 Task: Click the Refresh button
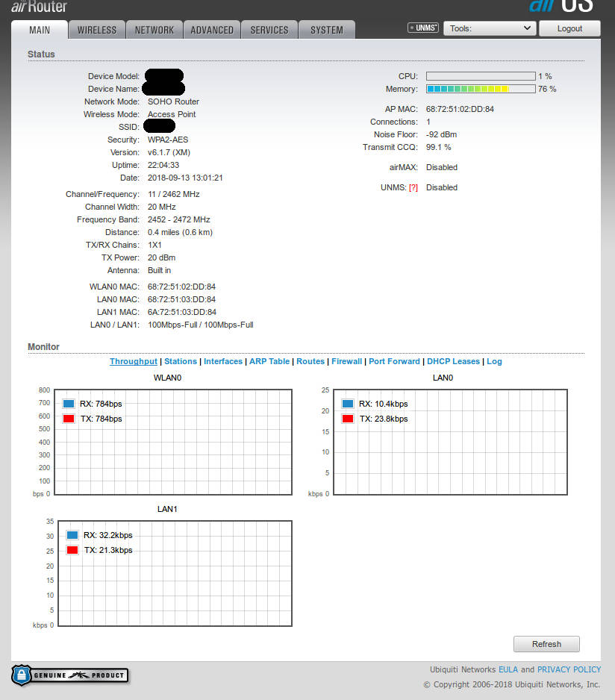[546, 644]
